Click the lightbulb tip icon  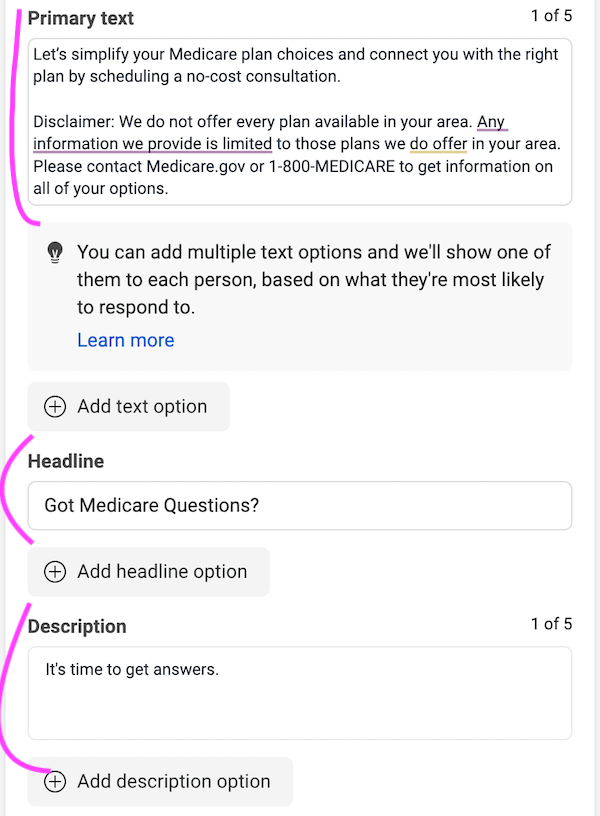[x=54, y=253]
